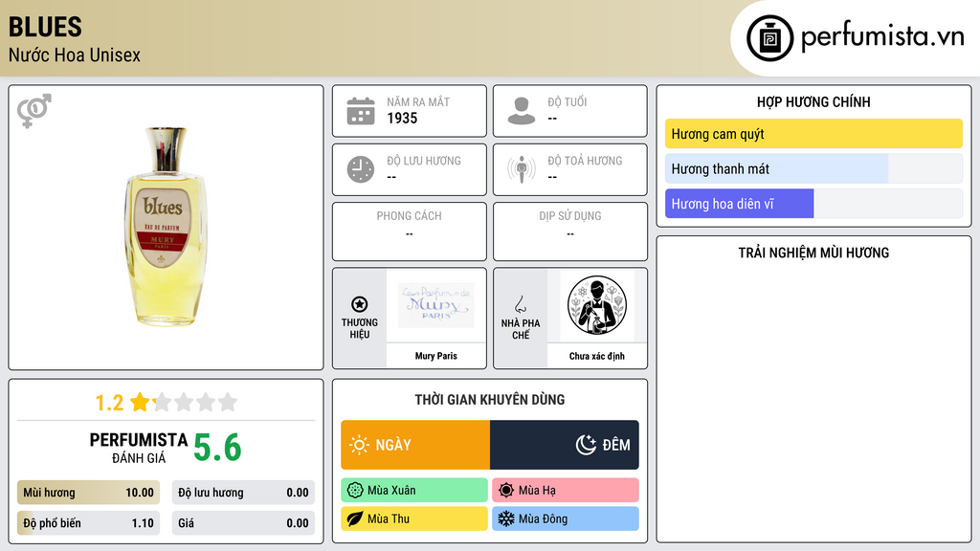
Task: Click the ĐỘ TUỔI label
Action: (x=567, y=101)
